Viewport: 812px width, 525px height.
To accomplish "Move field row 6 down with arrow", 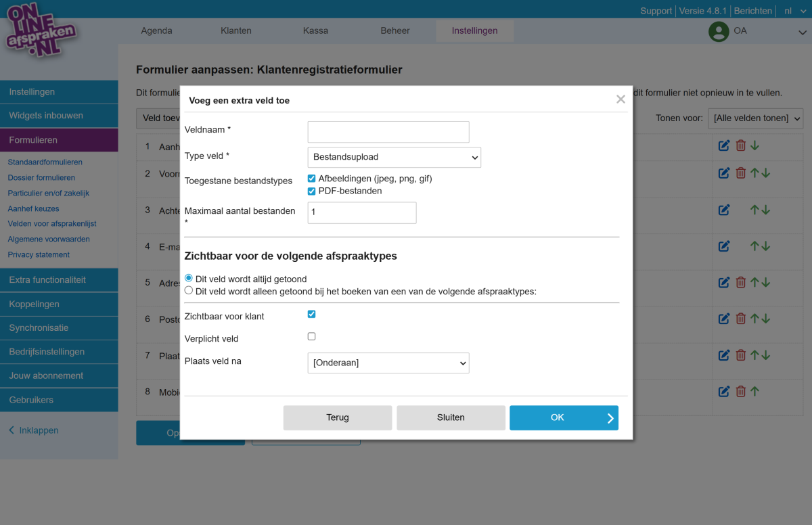I will [x=766, y=318].
